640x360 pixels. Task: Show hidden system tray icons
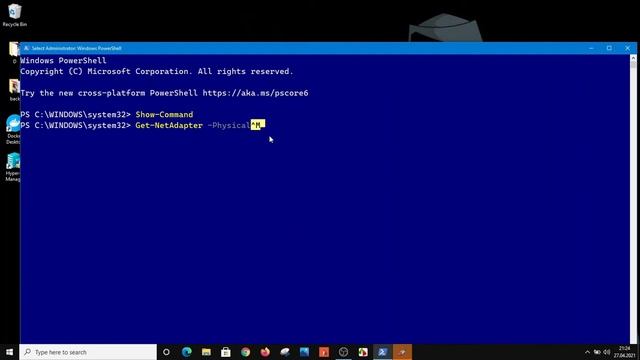click(587, 352)
